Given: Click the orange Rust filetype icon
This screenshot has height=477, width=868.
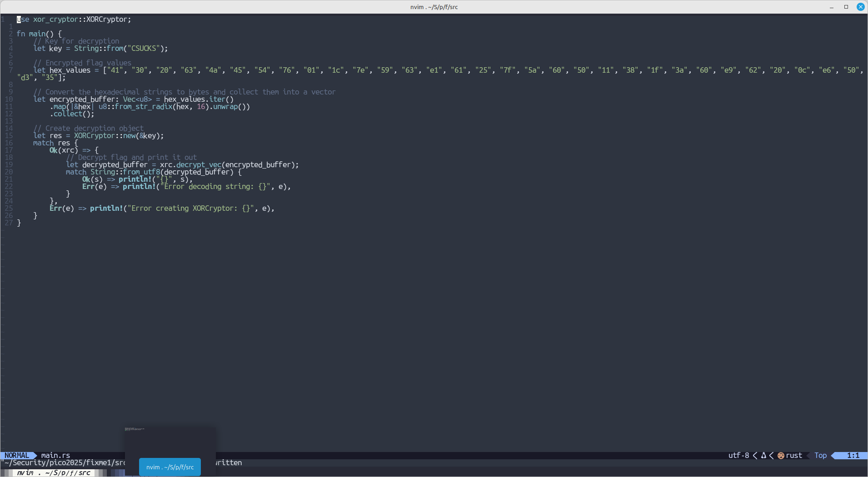Looking at the screenshot, I should coord(781,456).
